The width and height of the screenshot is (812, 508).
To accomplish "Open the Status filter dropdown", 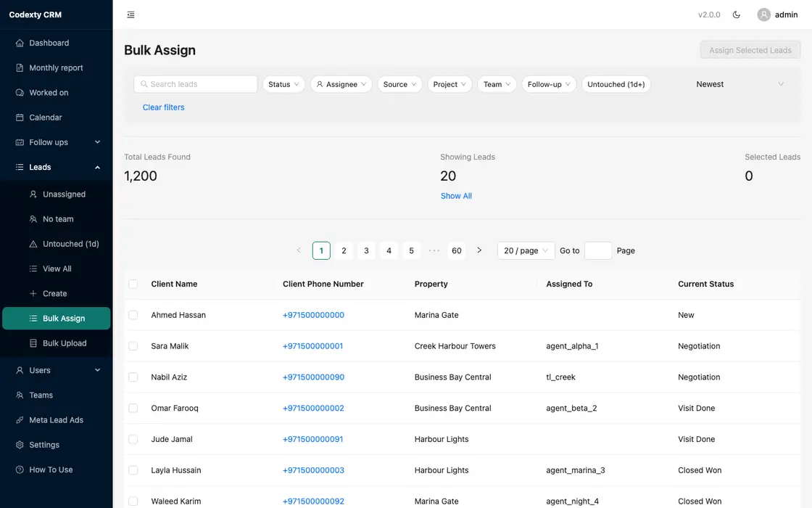I will click(x=283, y=84).
